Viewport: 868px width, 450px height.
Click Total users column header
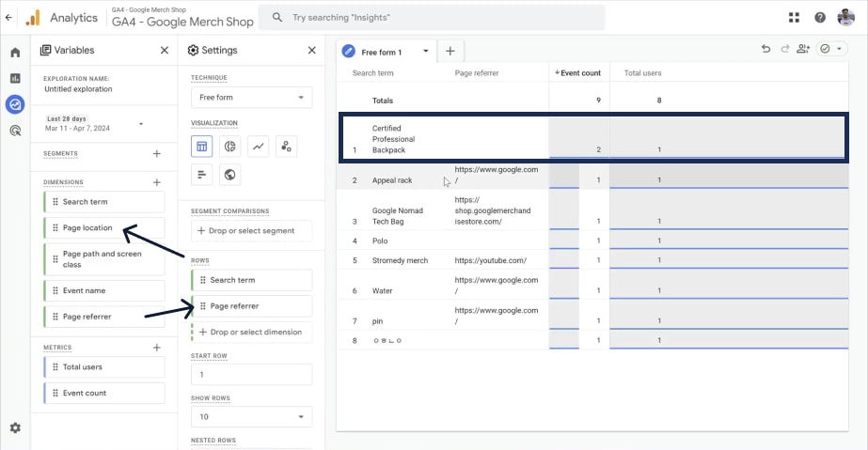click(x=642, y=73)
